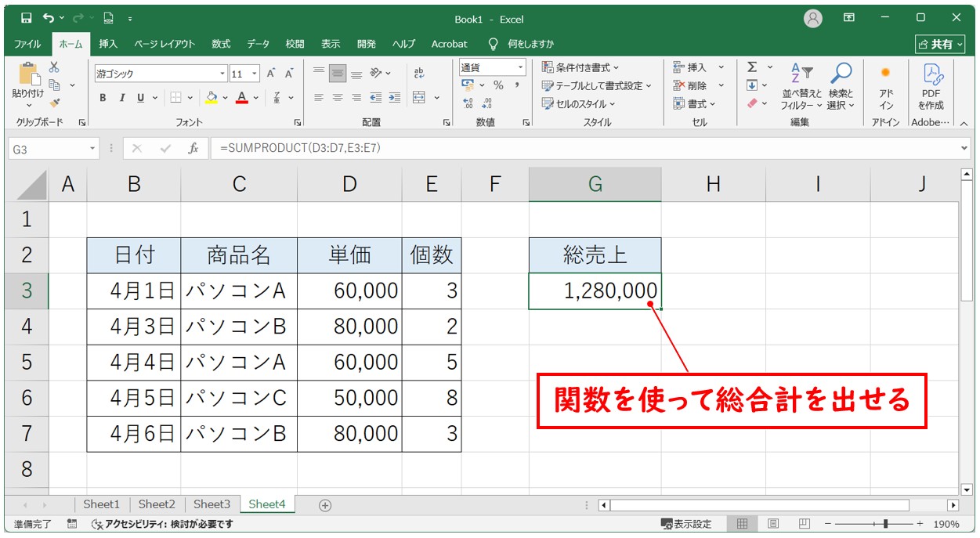Click the Merge and Center icon
Screen dimensions: 980x538
click(x=419, y=98)
